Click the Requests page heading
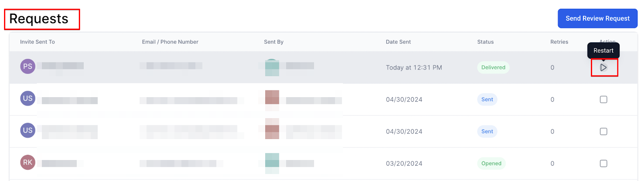 click(39, 19)
